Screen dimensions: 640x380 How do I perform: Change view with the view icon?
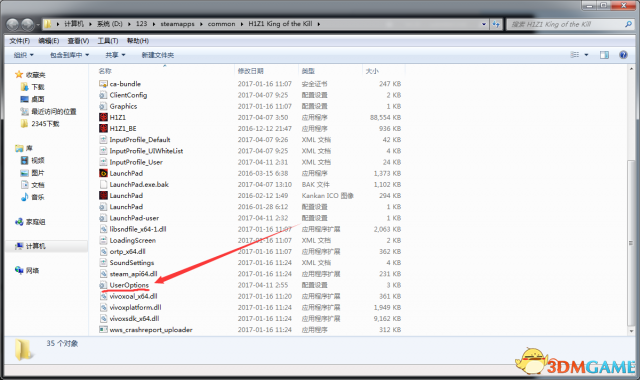pos(575,55)
